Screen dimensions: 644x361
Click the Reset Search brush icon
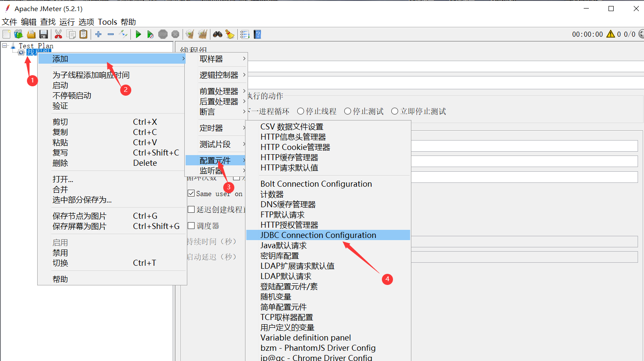click(x=230, y=34)
